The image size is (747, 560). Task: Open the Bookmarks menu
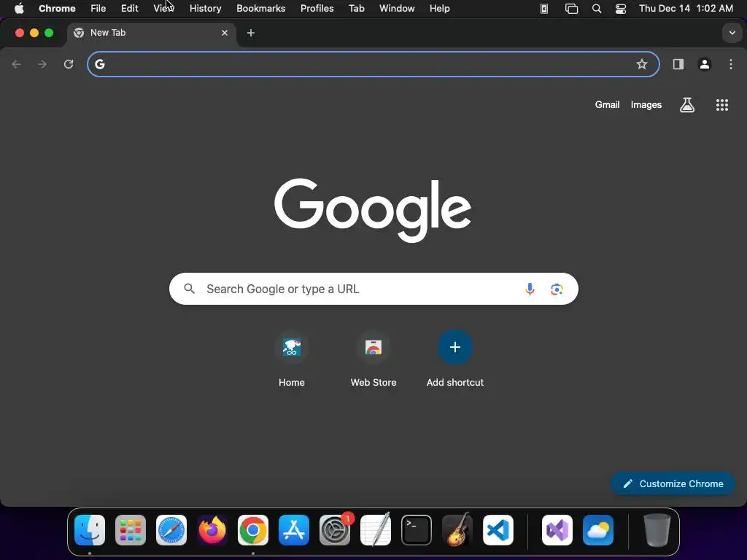coord(260,8)
